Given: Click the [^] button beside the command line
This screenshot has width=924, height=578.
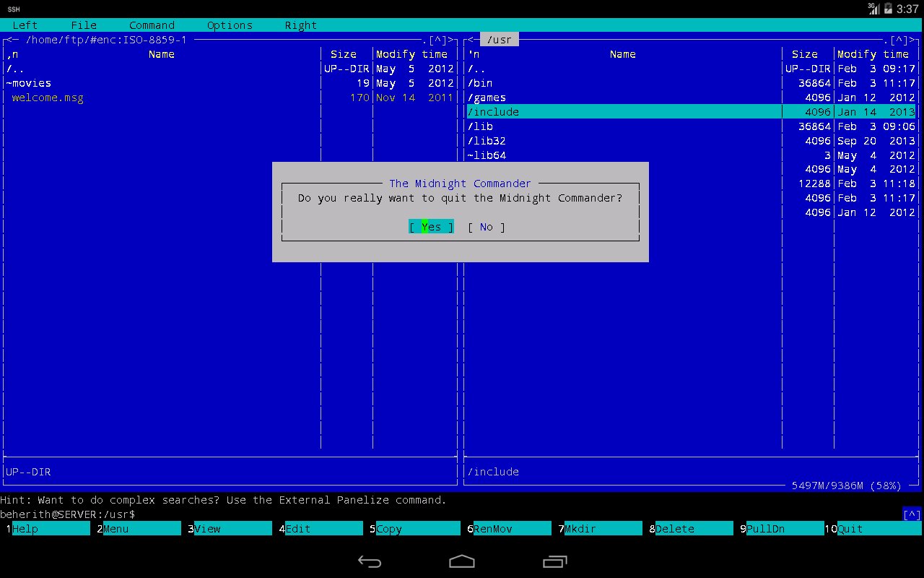Looking at the screenshot, I should pyautogui.click(x=912, y=514).
